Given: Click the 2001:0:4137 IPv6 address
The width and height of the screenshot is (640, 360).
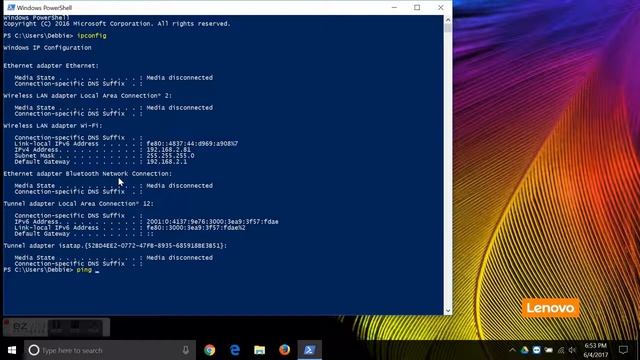Looking at the screenshot, I should [212, 222].
